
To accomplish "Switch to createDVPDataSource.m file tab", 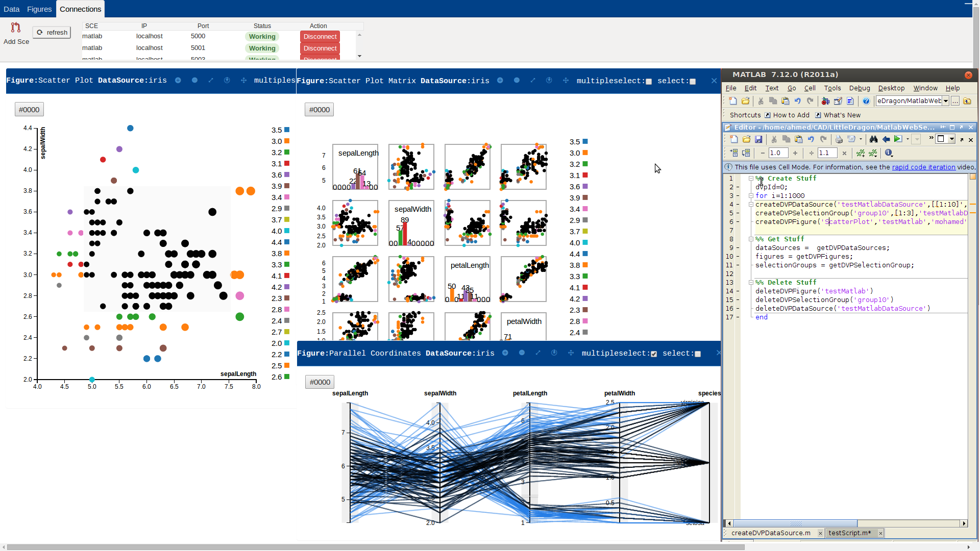I will coord(771,533).
